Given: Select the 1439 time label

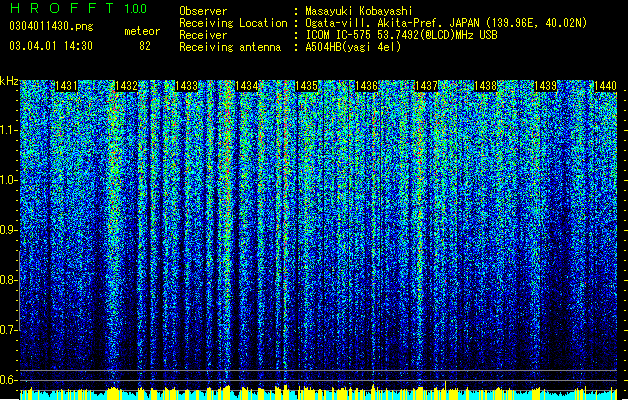Looking at the screenshot, I should click(x=546, y=86).
